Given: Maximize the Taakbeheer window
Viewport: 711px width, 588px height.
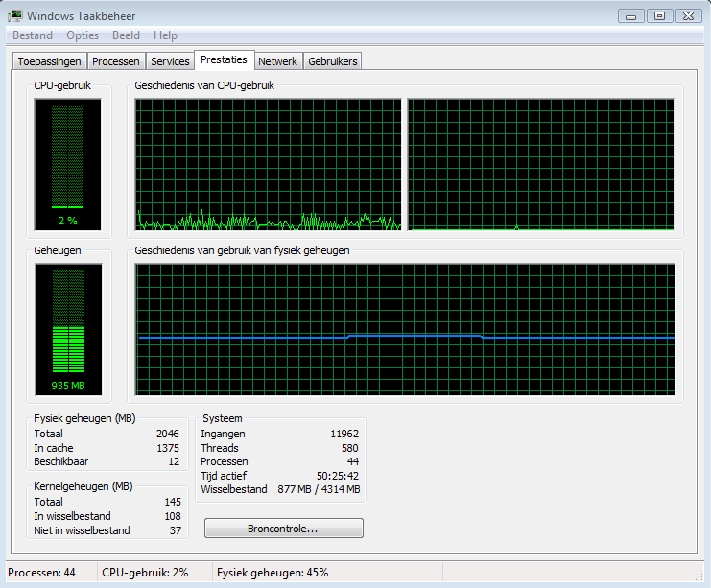Looking at the screenshot, I should click(660, 16).
